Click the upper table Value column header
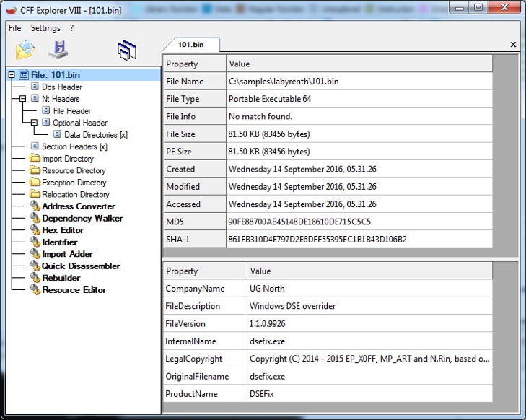This screenshot has height=420, width=526. (359, 64)
